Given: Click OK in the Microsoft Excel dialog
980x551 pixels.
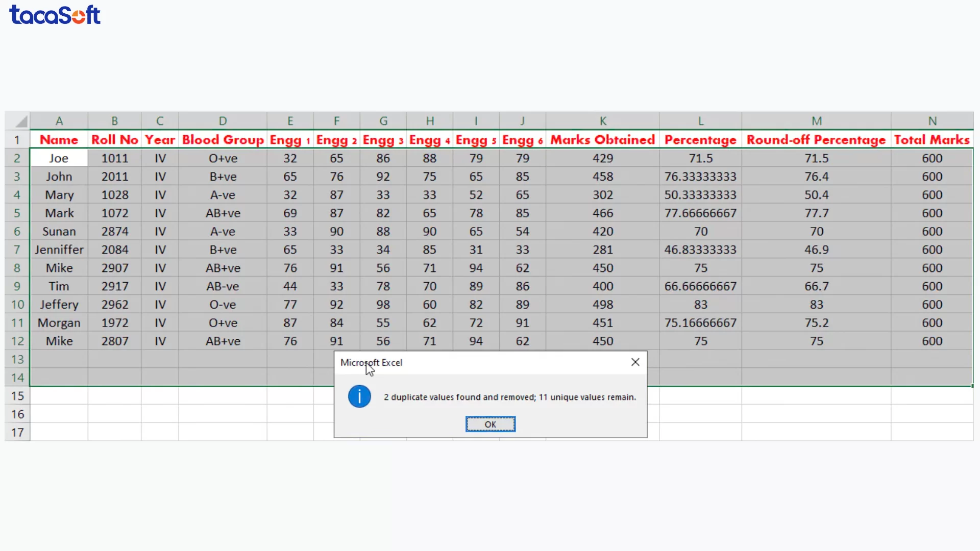Looking at the screenshot, I should (490, 424).
